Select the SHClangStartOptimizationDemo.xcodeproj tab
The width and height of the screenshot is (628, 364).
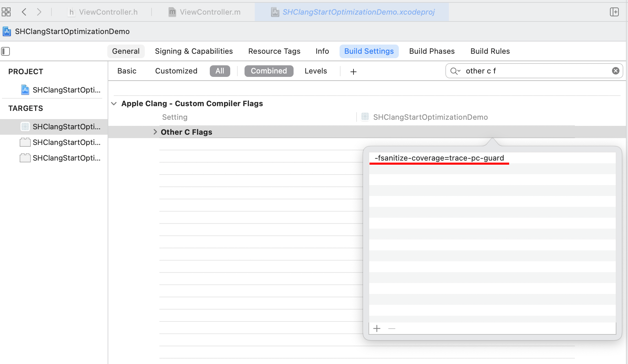[x=352, y=12]
